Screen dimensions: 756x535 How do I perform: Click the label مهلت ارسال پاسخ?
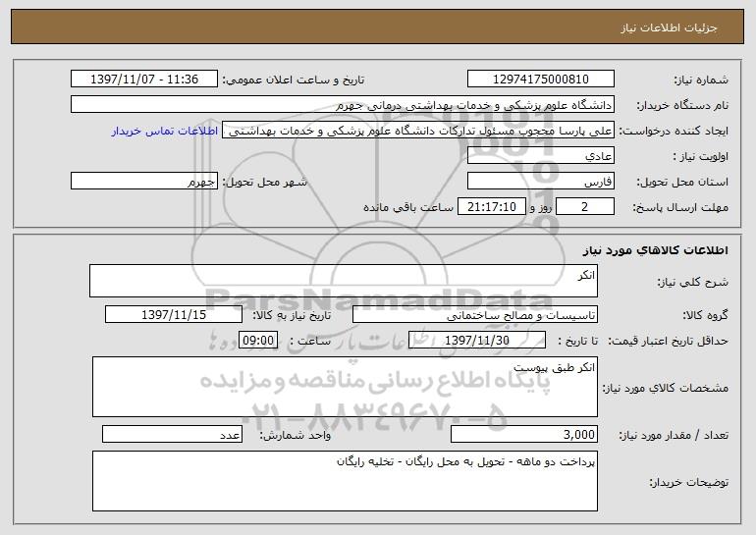click(680, 208)
